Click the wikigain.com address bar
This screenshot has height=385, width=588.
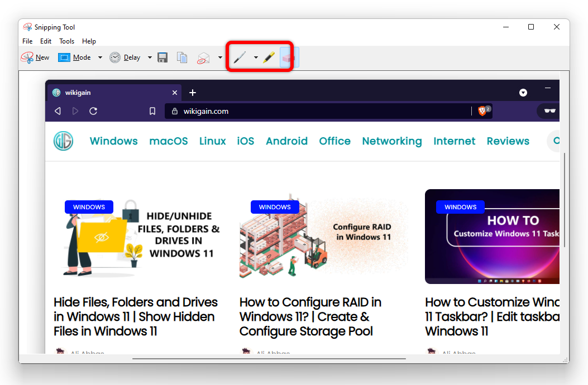[328, 111]
